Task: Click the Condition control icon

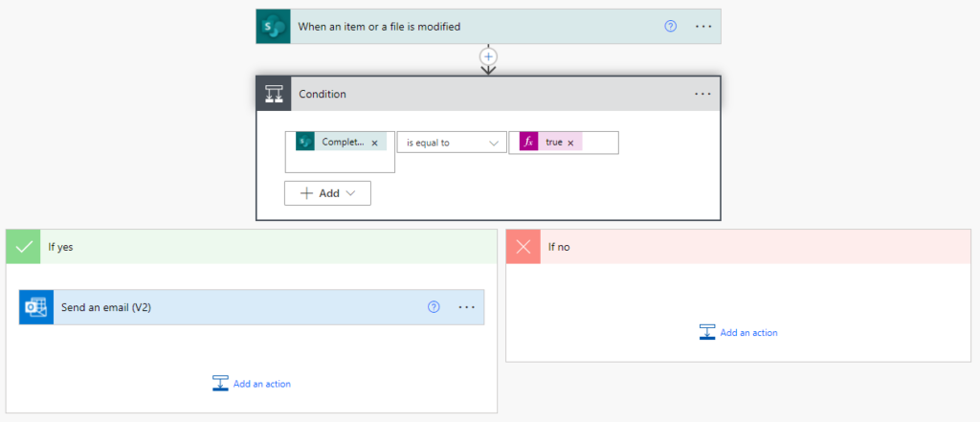Action: click(x=275, y=94)
